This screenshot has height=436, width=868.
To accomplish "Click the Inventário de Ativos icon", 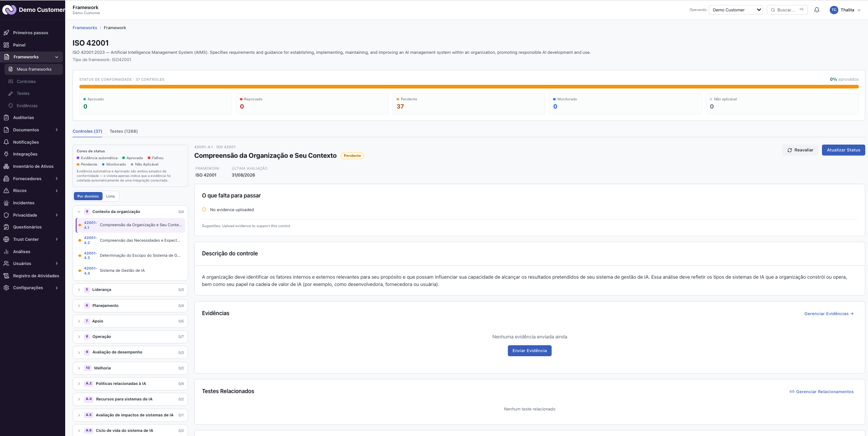I will 6,166.
